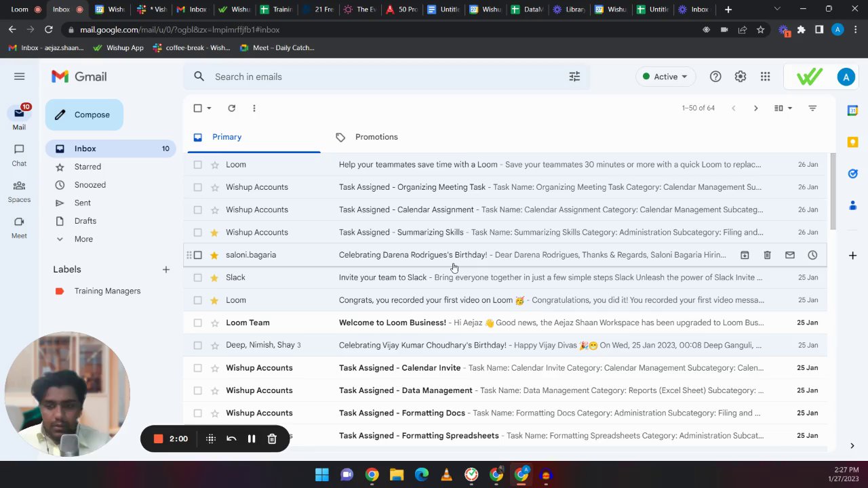Mark the saloni.bagaria email as unread
Image resolution: width=868 pixels, height=488 pixels.
tap(790, 255)
